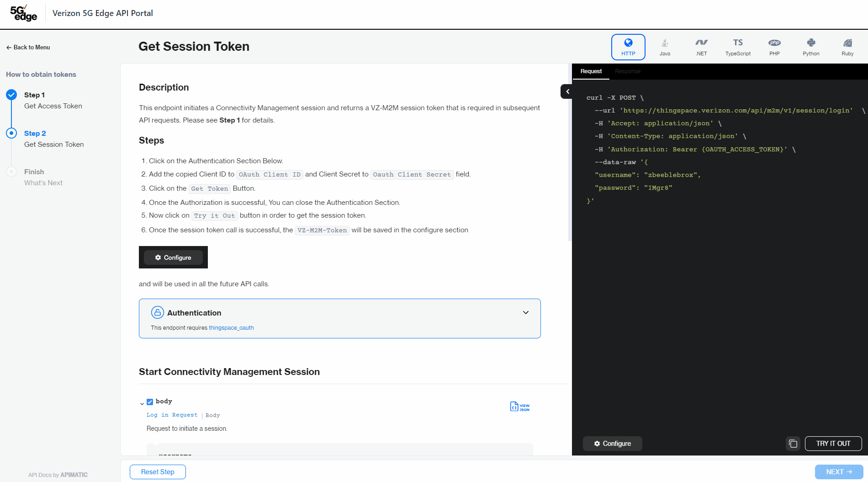Switch to the Response tab
The image size is (868, 482).
(628, 71)
